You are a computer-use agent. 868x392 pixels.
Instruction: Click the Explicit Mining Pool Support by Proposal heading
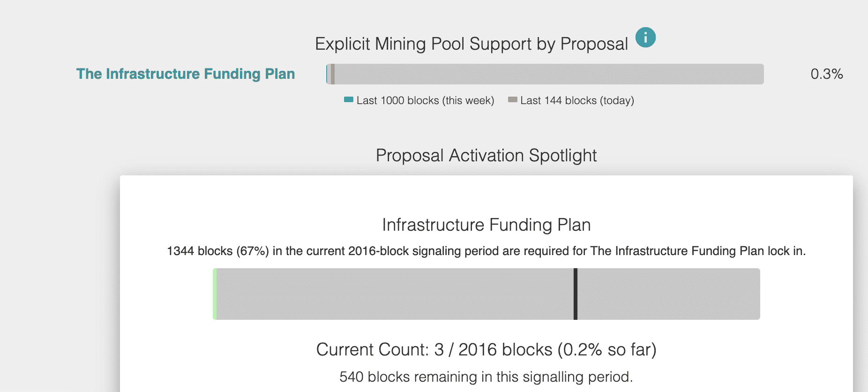(x=471, y=44)
